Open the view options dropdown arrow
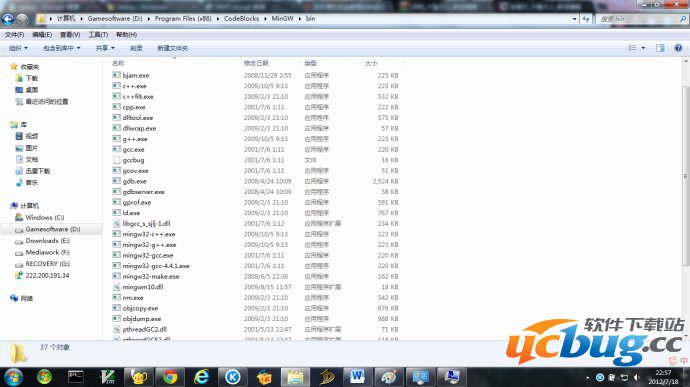This screenshot has height=387, width=690. [643, 48]
